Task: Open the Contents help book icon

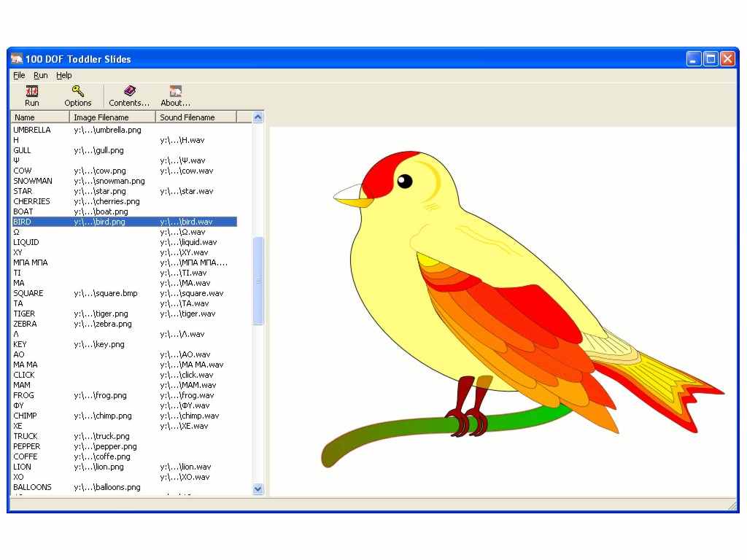Action: click(x=129, y=91)
